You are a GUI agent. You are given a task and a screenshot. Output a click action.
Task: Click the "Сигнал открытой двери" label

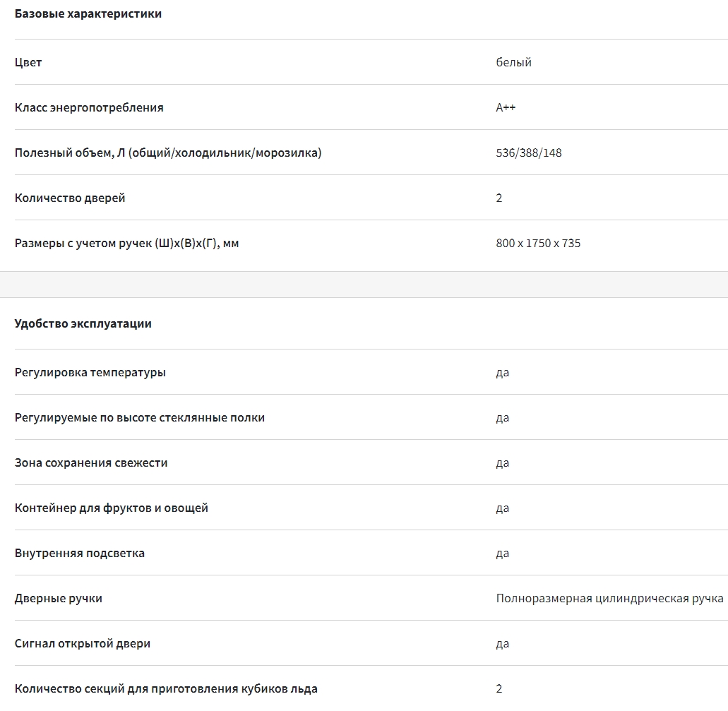coord(83,643)
